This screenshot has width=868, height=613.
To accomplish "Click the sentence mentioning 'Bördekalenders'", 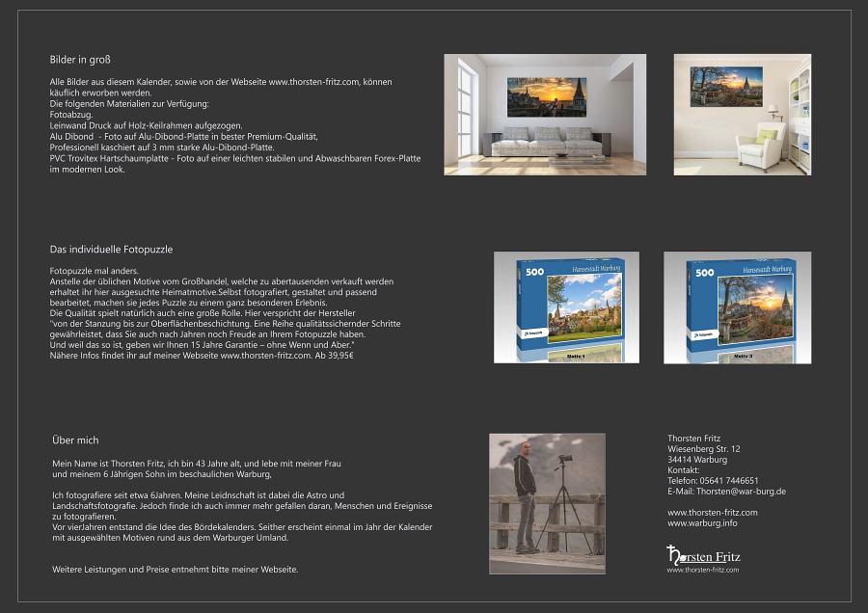I will 154,527.
